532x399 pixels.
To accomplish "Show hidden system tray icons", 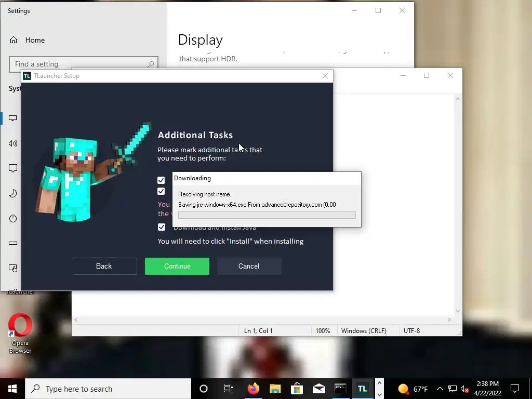I will pos(440,389).
